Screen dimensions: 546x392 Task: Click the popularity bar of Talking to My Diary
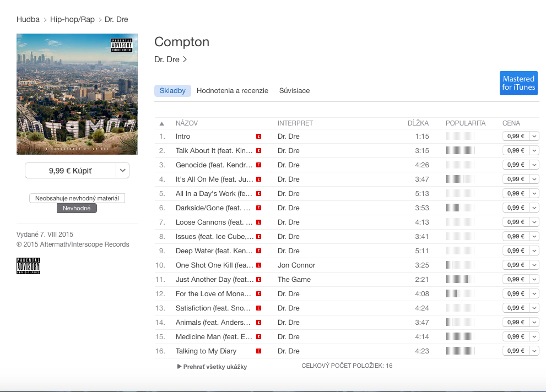(460, 351)
